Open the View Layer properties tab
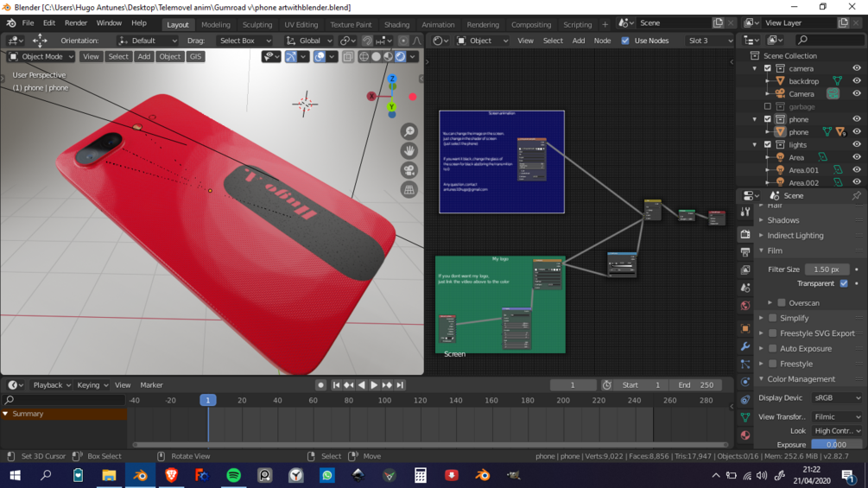 (745, 270)
